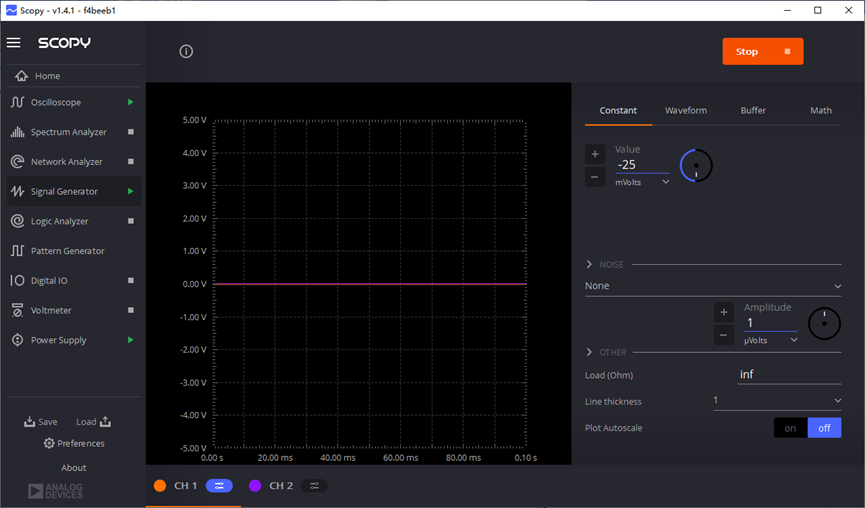Select the Signal Generator icon

point(18,191)
